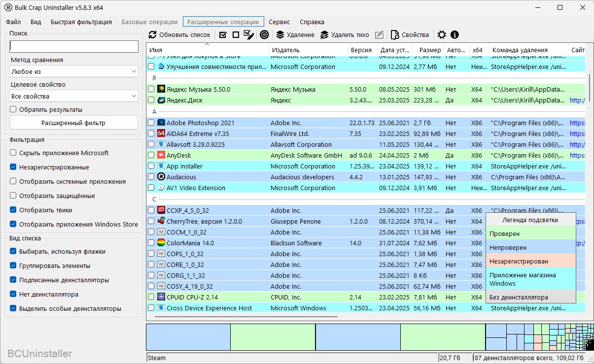Tick the checkbox for Adobe Photoshop 2021
This screenshot has width=594, height=364.
click(151, 123)
